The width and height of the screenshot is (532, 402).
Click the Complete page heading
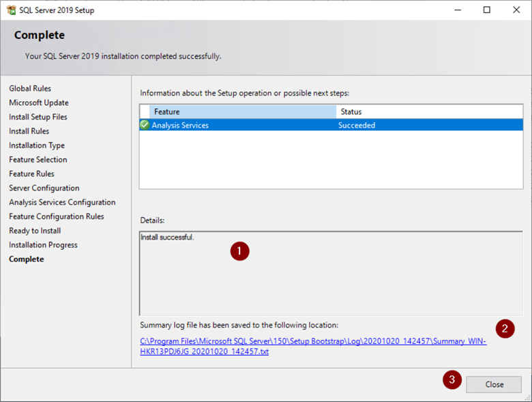(x=40, y=35)
